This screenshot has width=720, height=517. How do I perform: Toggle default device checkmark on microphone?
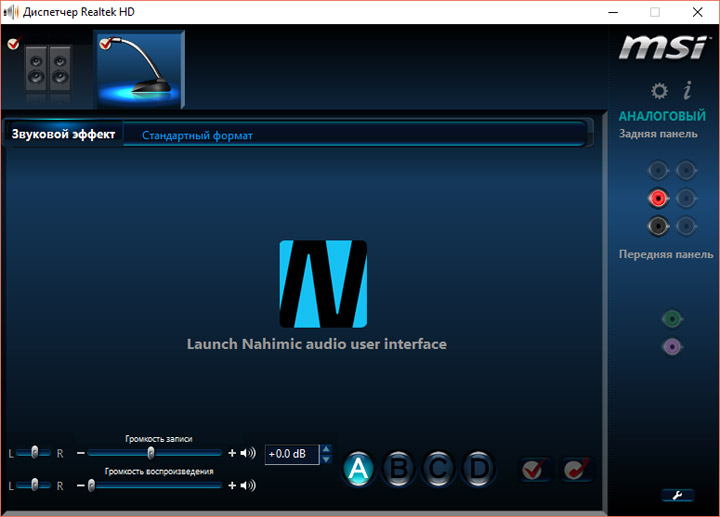tap(106, 44)
